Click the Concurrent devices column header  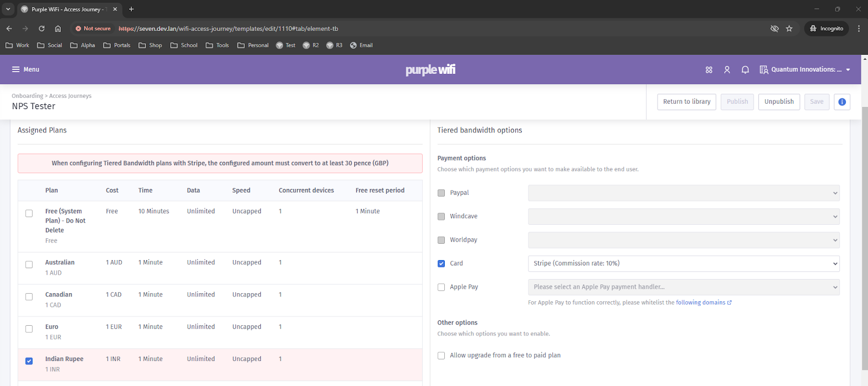coord(306,191)
